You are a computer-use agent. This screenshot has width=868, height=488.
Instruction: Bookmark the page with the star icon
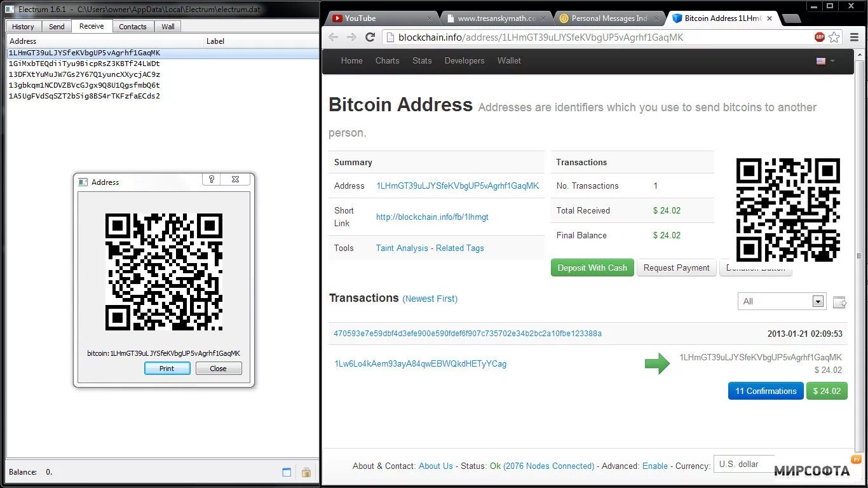coord(834,37)
